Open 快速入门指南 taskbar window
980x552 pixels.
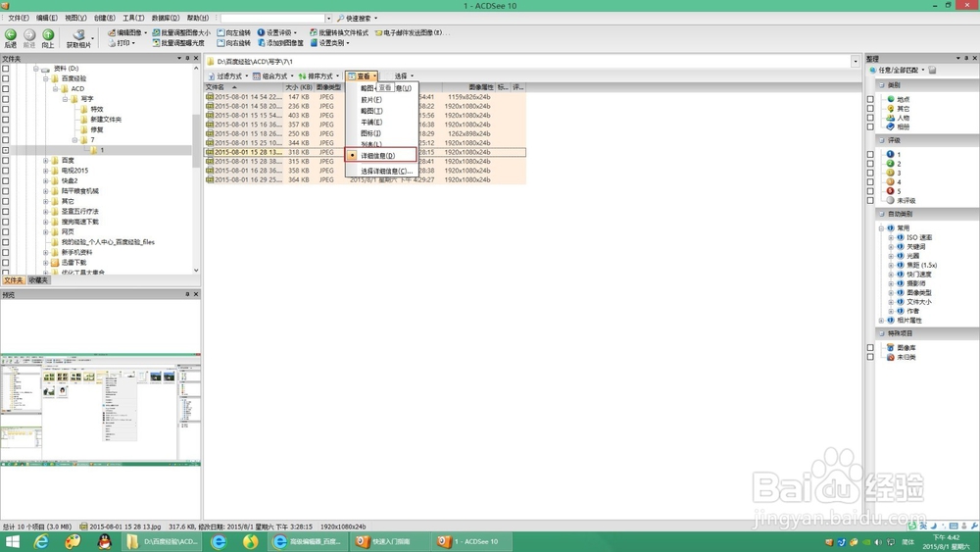[390, 541]
